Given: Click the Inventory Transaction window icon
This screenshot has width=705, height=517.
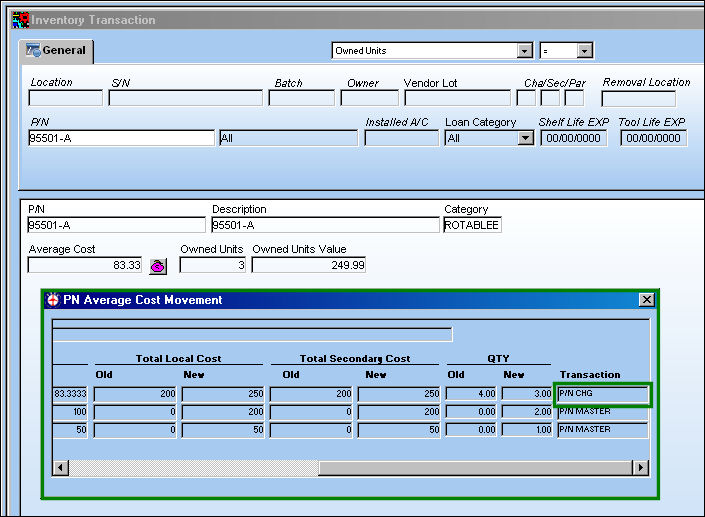Looking at the screenshot, I should point(21,20).
